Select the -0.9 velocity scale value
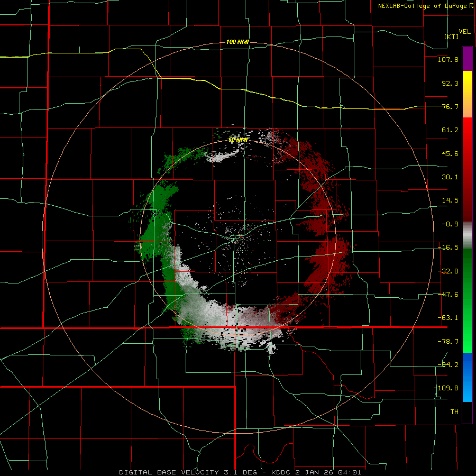Viewport: 476px width, 476px height. click(x=450, y=224)
